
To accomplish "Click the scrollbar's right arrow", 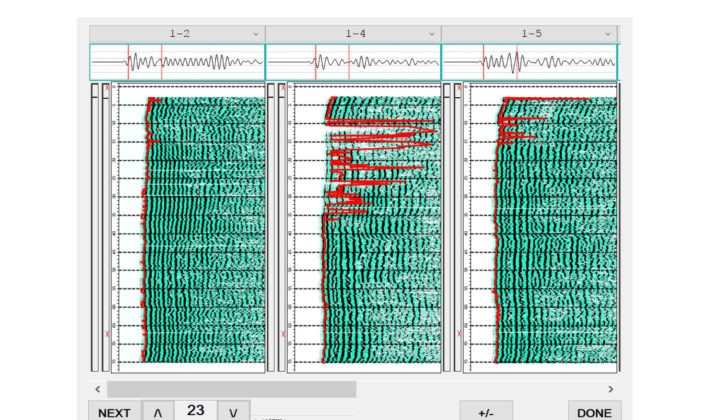I will [610, 389].
